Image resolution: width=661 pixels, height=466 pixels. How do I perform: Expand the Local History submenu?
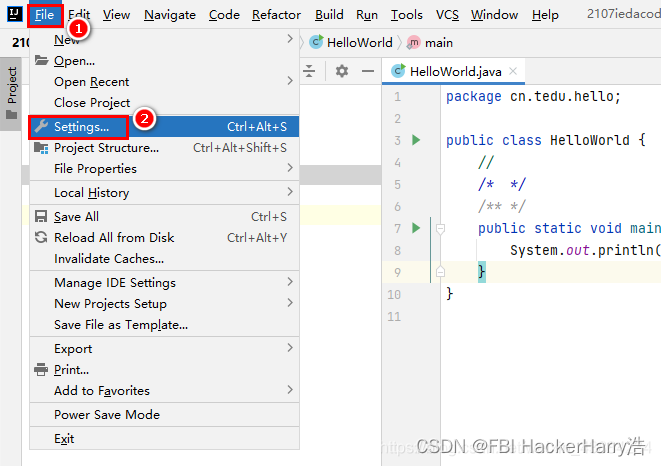coord(290,191)
